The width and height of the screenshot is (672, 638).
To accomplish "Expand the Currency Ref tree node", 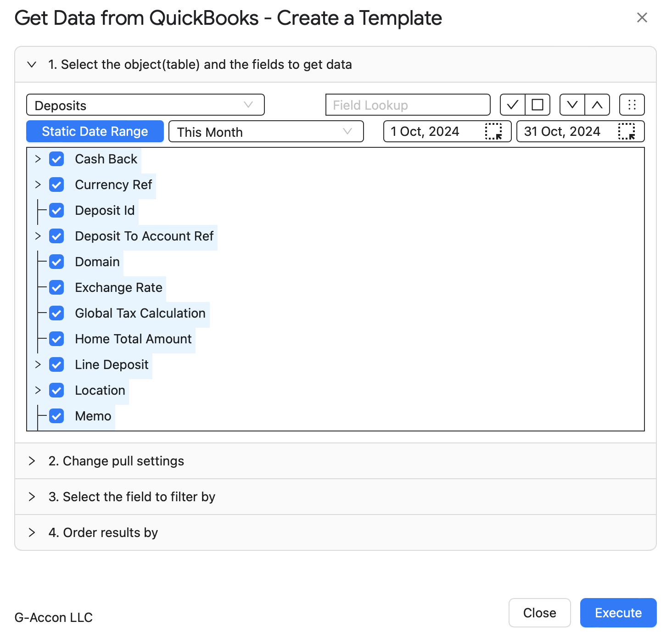I will coord(38,185).
